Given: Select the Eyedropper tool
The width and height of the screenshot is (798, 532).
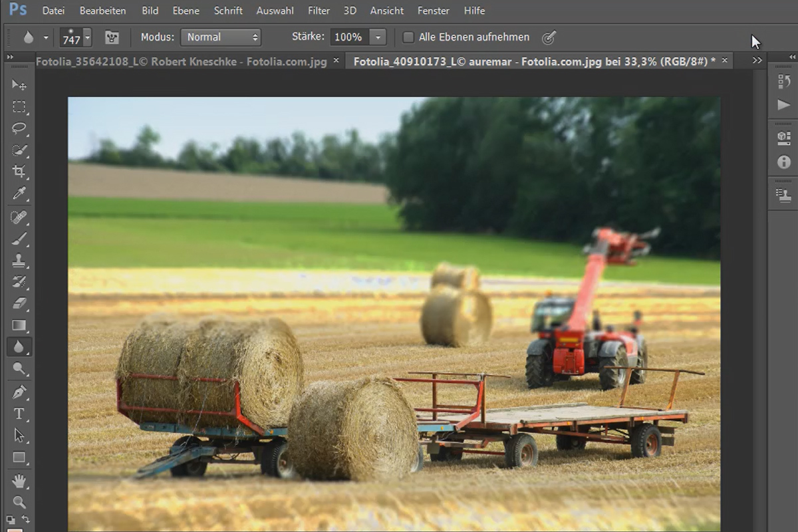Looking at the screenshot, I should (x=19, y=194).
